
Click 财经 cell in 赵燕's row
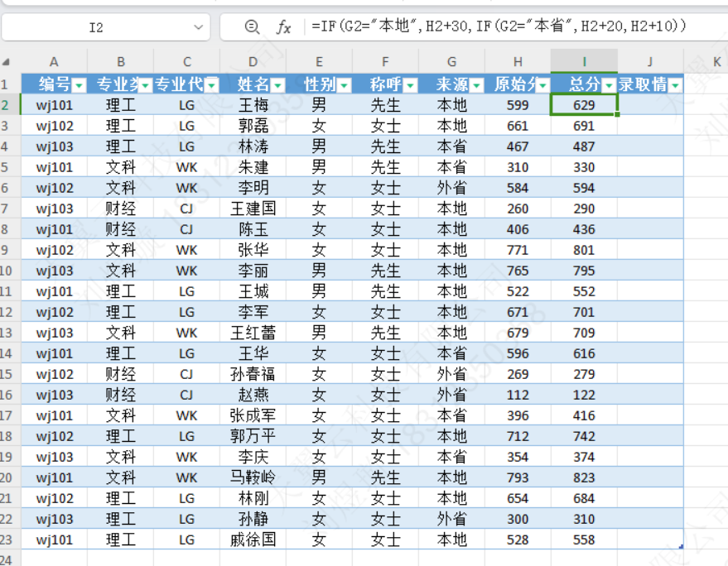(121, 395)
